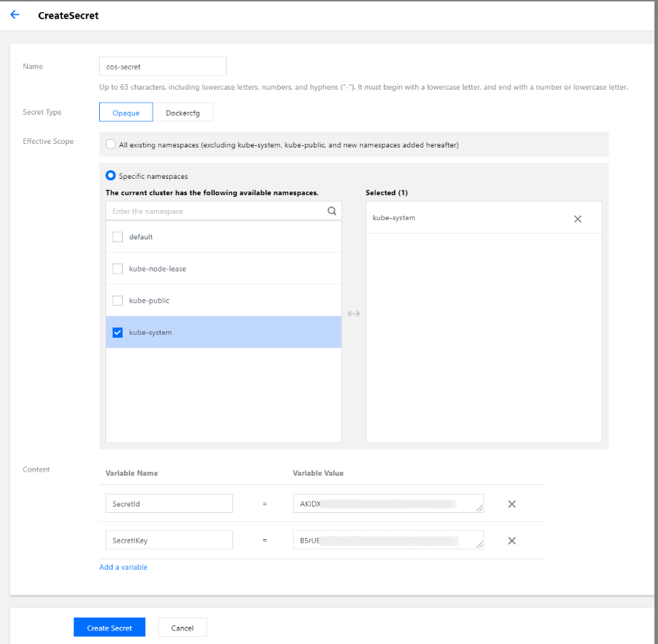The width and height of the screenshot is (658, 644).
Task: Delete the SecretId variable row
Action: [511, 504]
